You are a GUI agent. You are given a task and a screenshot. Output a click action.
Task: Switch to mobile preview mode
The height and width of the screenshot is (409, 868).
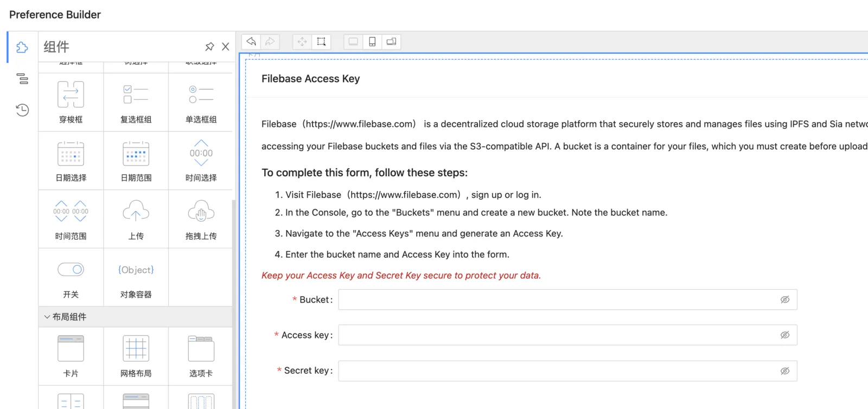click(372, 42)
